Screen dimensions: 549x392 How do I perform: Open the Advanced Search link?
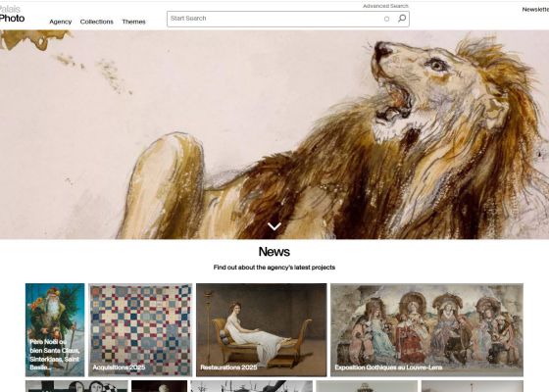[385, 6]
